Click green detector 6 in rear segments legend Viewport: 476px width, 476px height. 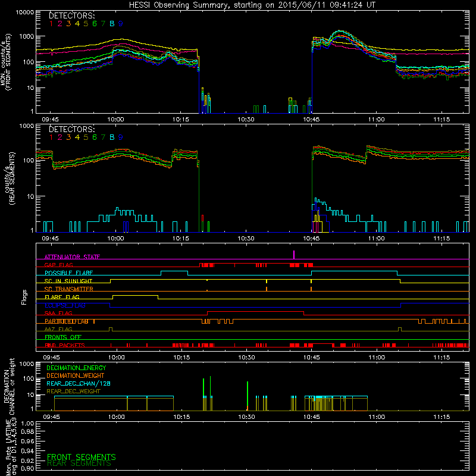click(95, 137)
